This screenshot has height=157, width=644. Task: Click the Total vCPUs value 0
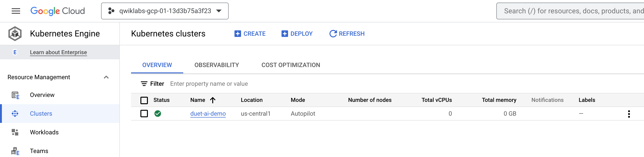(x=450, y=114)
